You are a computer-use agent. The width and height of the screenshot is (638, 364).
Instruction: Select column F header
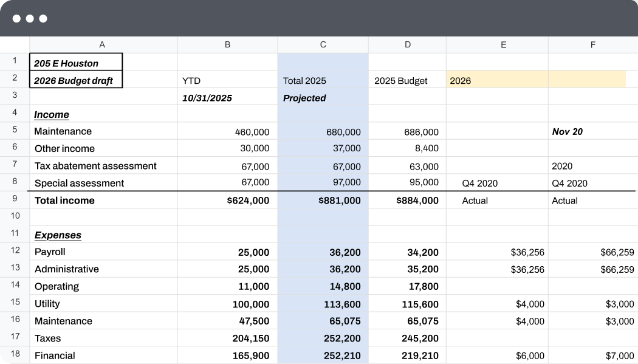tap(593, 45)
